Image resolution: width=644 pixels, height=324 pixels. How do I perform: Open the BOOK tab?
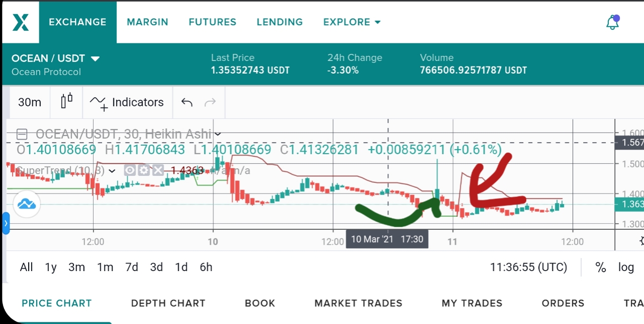260,303
